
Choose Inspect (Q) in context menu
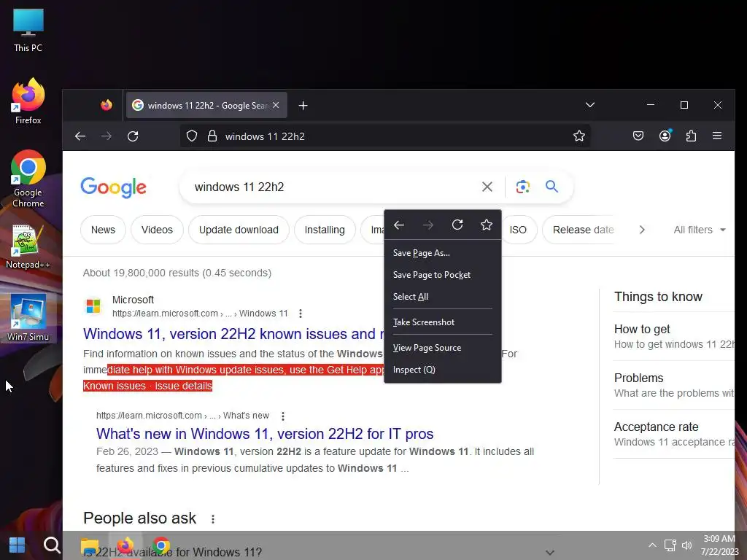pyautogui.click(x=443, y=370)
